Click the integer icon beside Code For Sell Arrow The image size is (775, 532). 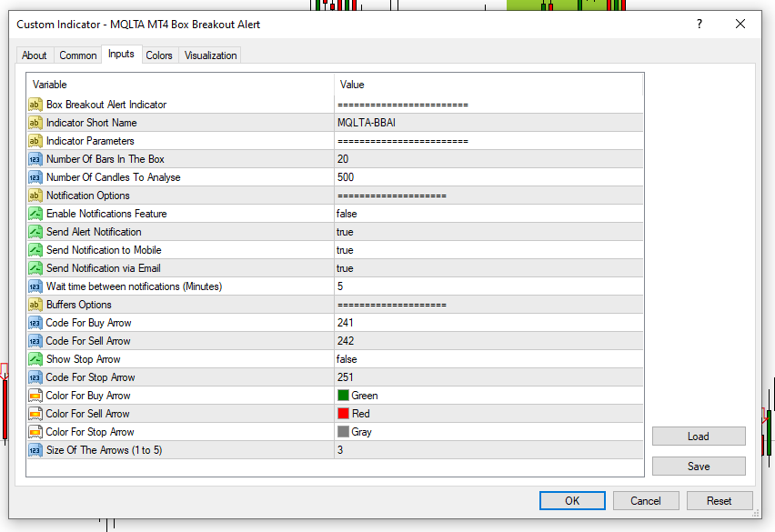point(35,341)
